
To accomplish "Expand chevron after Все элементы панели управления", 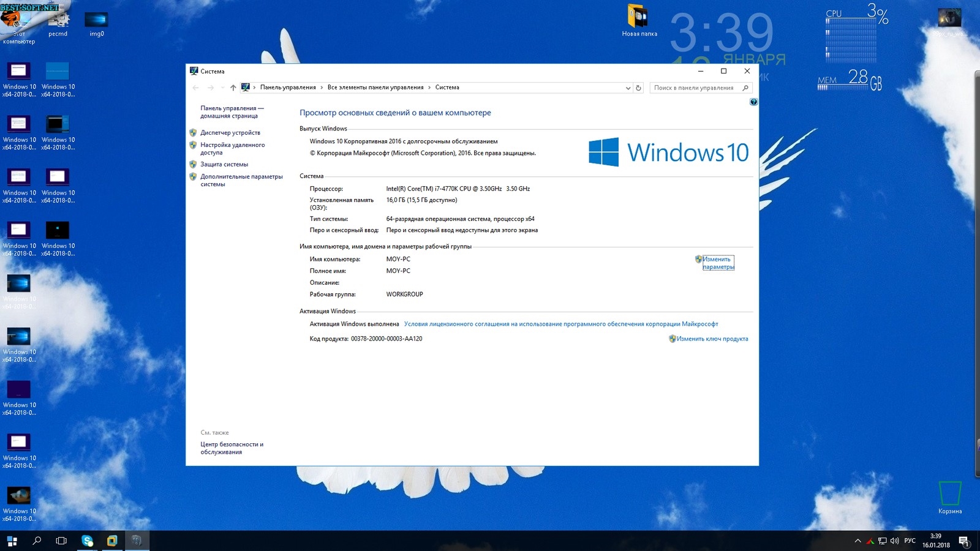I will point(429,88).
